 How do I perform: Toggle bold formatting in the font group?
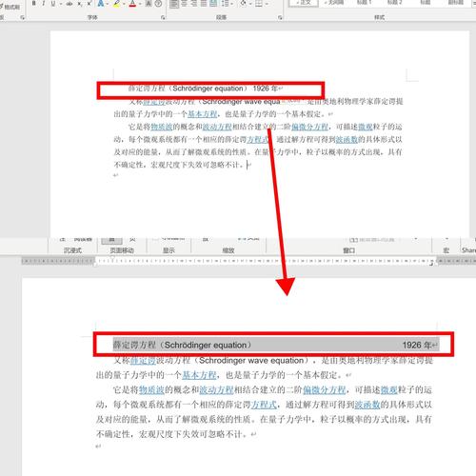pyautogui.click(x=33, y=4)
